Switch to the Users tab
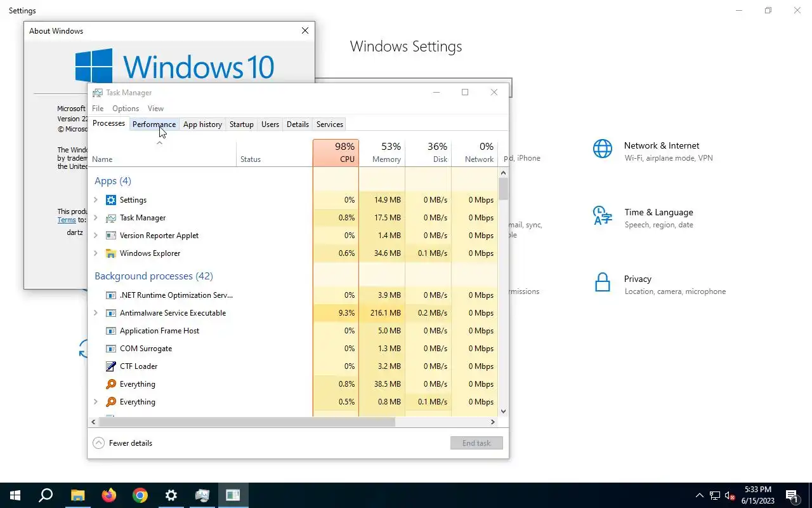This screenshot has height=508, width=812. [x=270, y=124]
